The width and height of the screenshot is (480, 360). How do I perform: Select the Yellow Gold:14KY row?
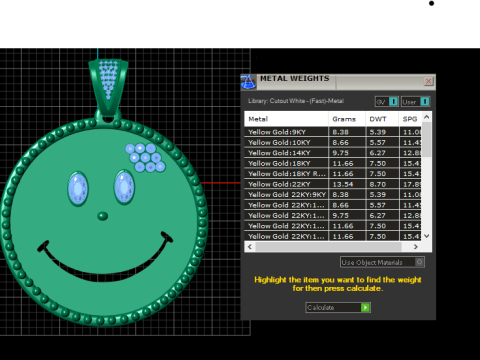(333, 153)
